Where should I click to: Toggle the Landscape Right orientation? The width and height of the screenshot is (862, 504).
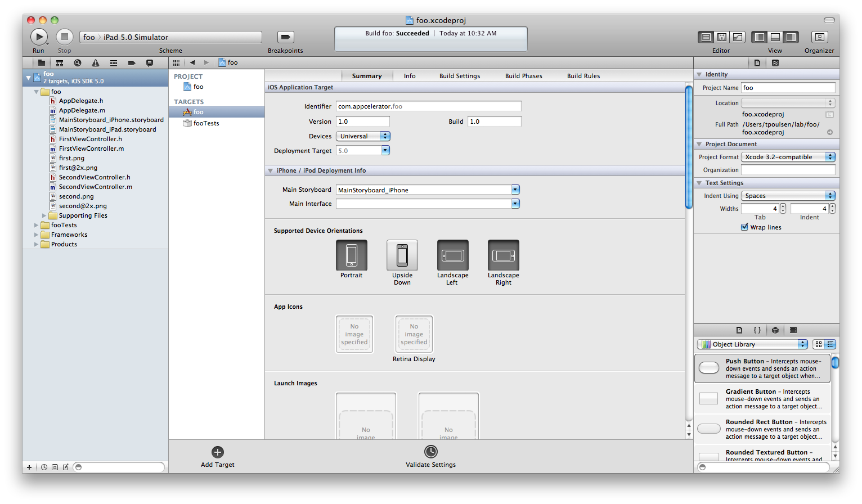(x=504, y=255)
